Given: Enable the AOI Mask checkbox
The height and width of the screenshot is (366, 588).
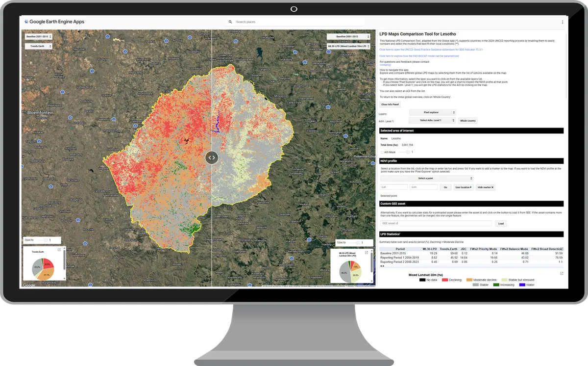Looking at the screenshot, I should [x=382, y=152].
